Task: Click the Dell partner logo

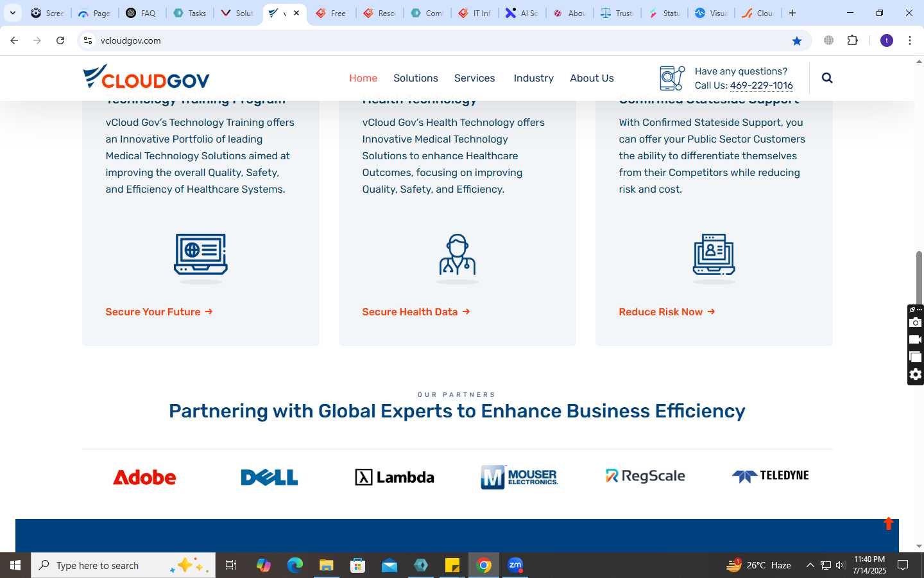Action: pos(269,477)
